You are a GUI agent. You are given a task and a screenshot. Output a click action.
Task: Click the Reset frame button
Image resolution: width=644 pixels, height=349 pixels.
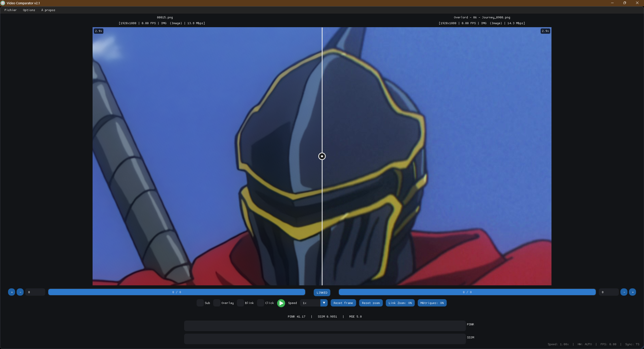click(343, 303)
